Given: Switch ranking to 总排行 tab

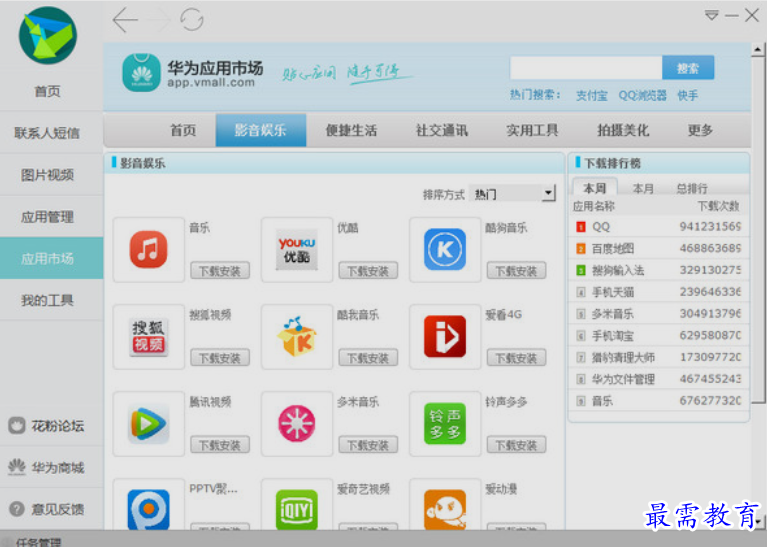Looking at the screenshot, I should (x=692, y=188).
